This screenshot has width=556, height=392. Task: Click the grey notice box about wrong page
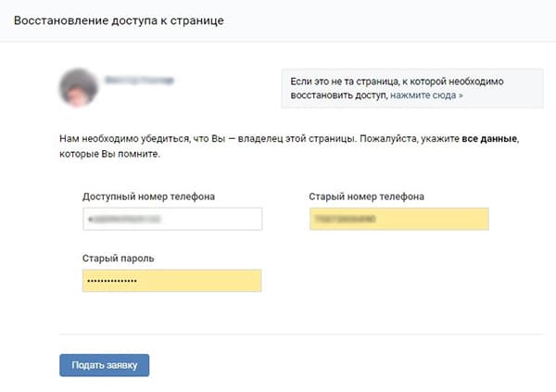412,88
